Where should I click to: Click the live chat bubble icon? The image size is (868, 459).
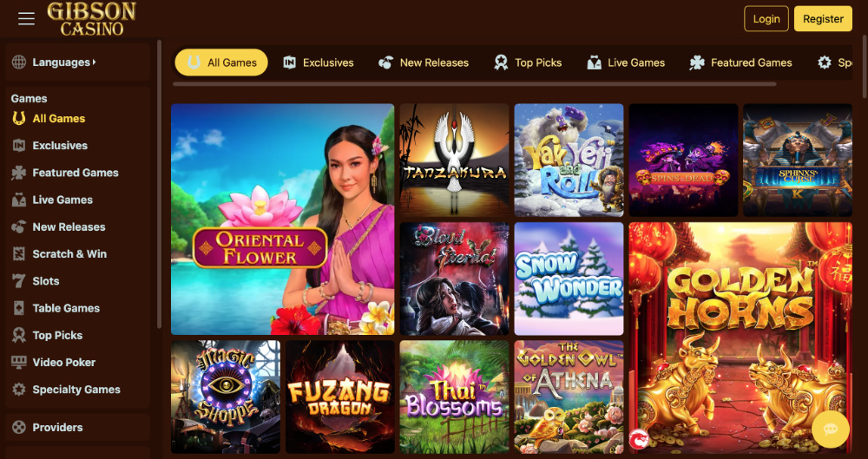831,429
